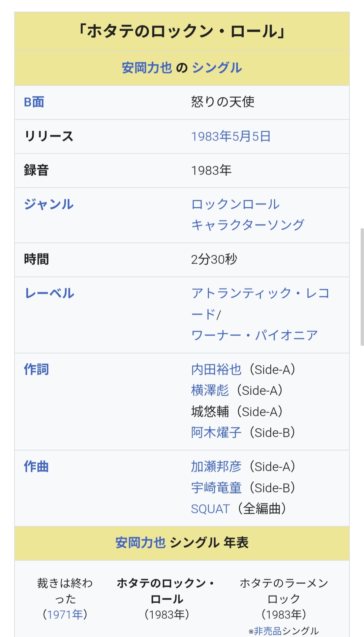Open the ワーナー・パイオニア link
Image resolution: width=364 pixels, height=637 pixels.
pos(254,335)
